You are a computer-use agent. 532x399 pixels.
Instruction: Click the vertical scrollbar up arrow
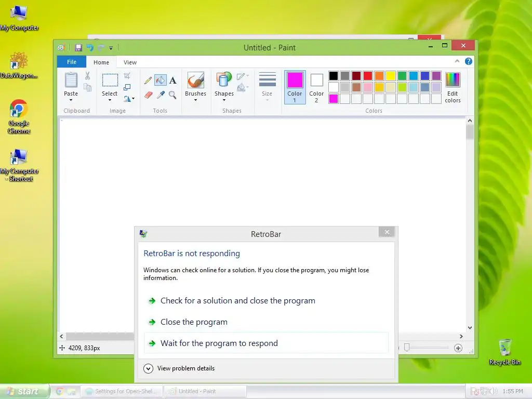coord(470,121)
